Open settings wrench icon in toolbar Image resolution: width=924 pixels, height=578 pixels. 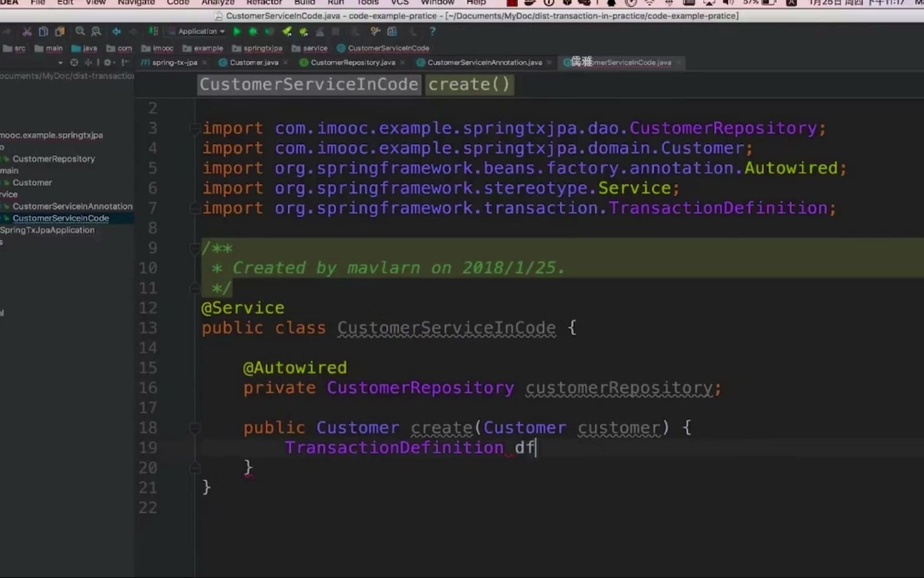coord(375,32)
